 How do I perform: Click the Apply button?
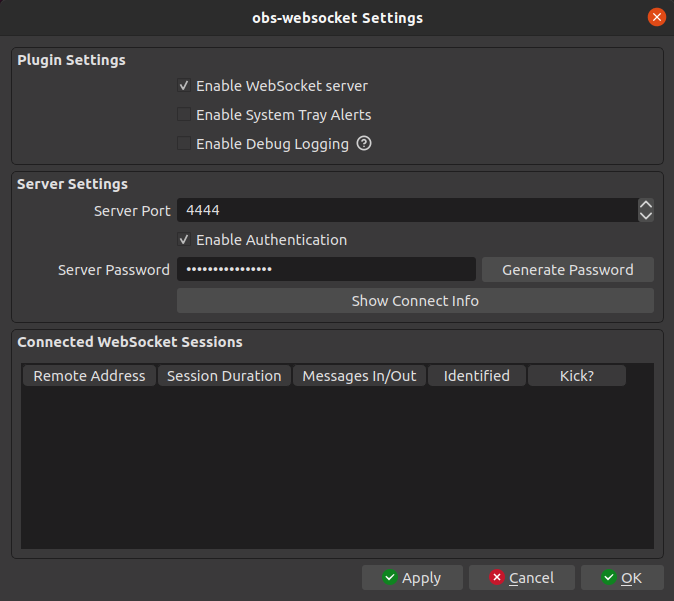coord(412,577)
